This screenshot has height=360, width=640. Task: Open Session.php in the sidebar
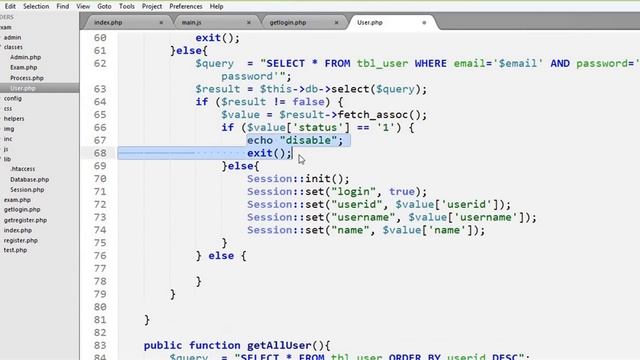coord(27,190)
